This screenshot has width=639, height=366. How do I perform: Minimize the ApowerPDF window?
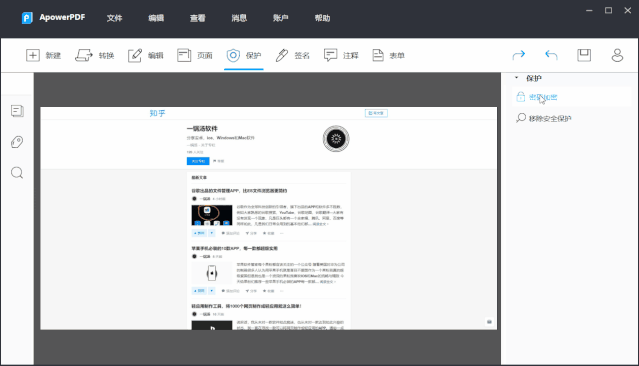point(589,11)
